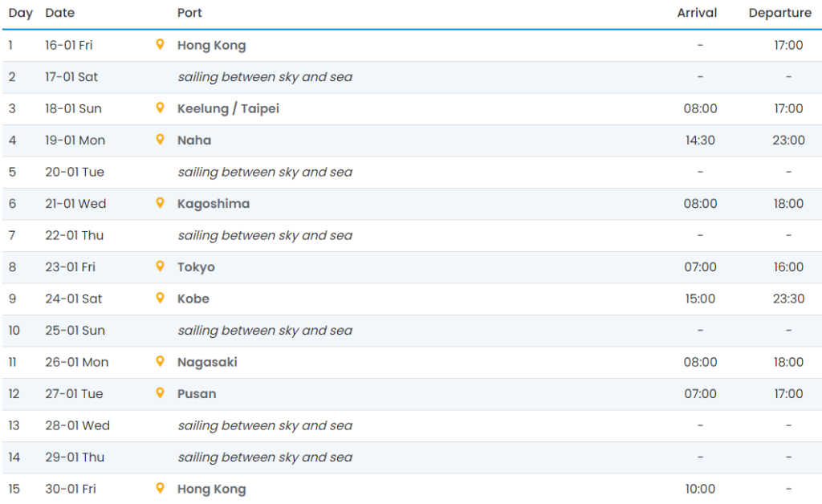Click the location marker beside Pusan

coord(160,393)
